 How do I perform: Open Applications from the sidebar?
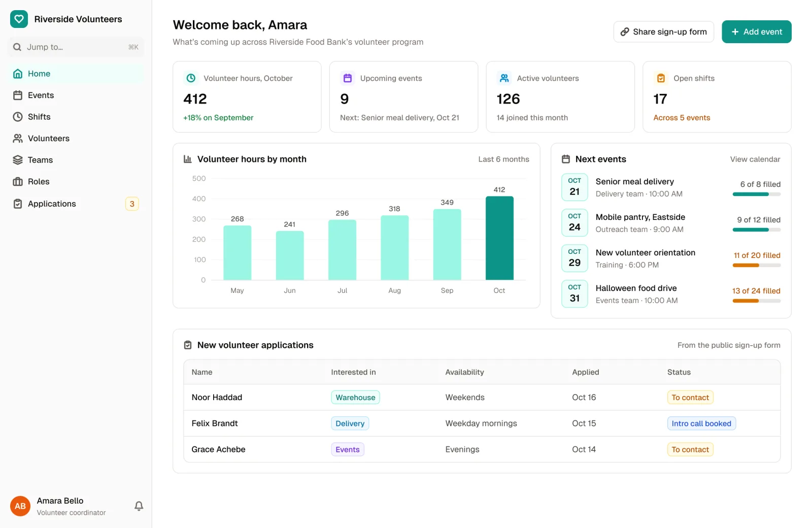(76, 204)
